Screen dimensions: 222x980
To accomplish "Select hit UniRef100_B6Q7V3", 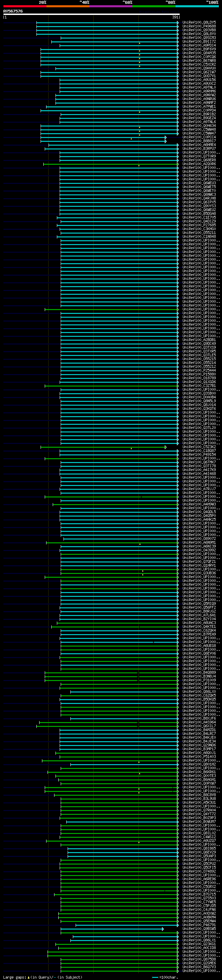I will coord(199,967).
